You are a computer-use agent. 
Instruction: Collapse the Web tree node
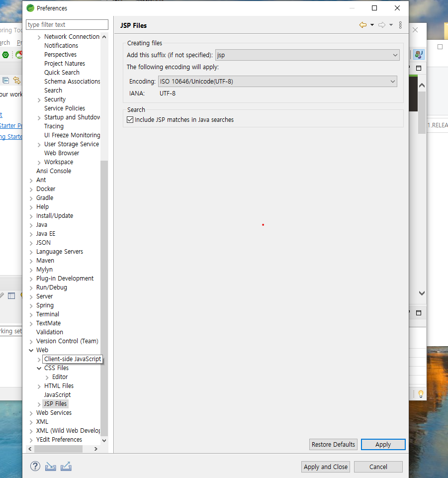coord(31,350)
